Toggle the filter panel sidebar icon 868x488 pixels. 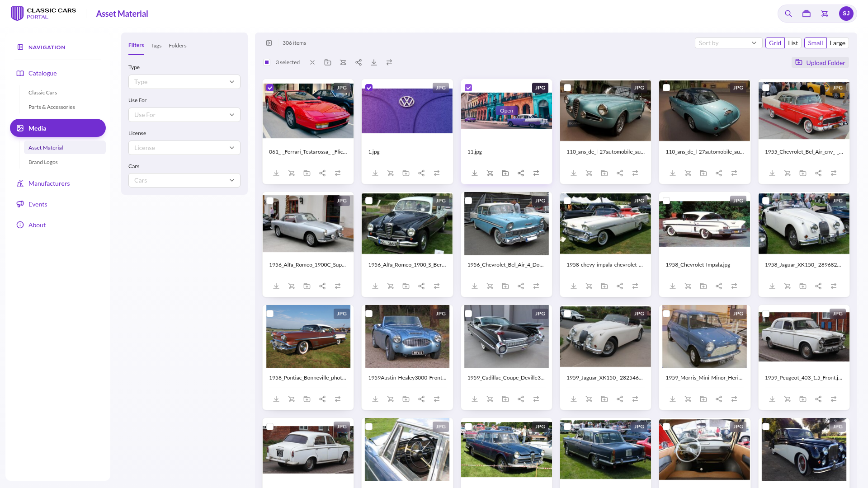coord(269,43)
